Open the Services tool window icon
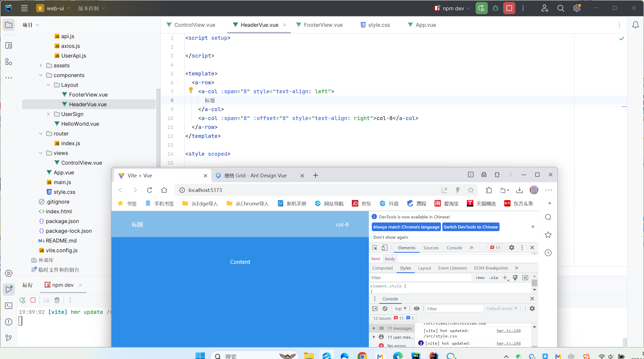This screenshot has height=359, width=644. pos(9,273)
